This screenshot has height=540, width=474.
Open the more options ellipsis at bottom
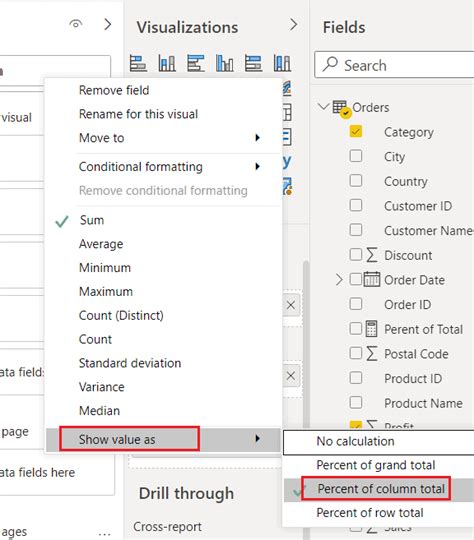(x=105, y=534)
